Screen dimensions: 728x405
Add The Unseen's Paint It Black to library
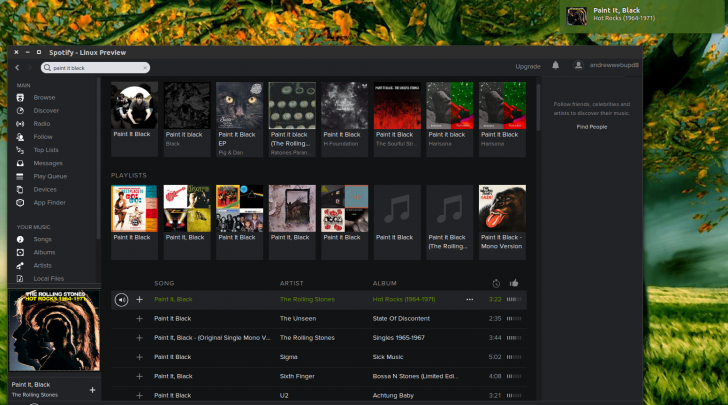tap(139, 319)
